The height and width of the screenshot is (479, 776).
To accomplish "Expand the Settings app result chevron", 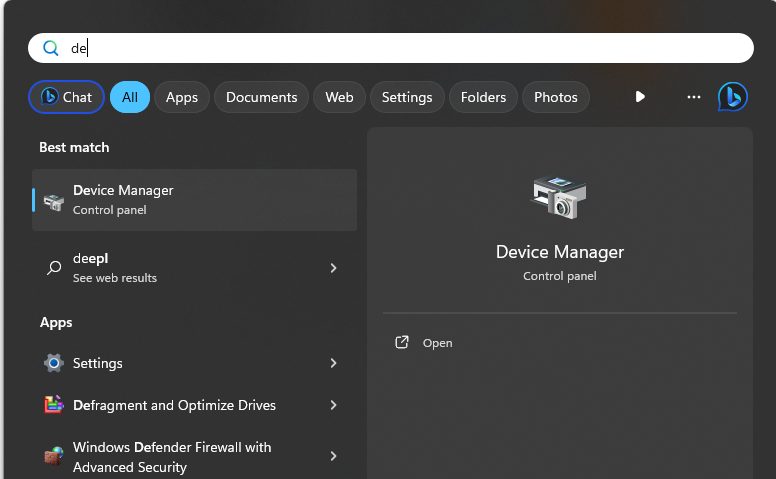I will (333, 363).
